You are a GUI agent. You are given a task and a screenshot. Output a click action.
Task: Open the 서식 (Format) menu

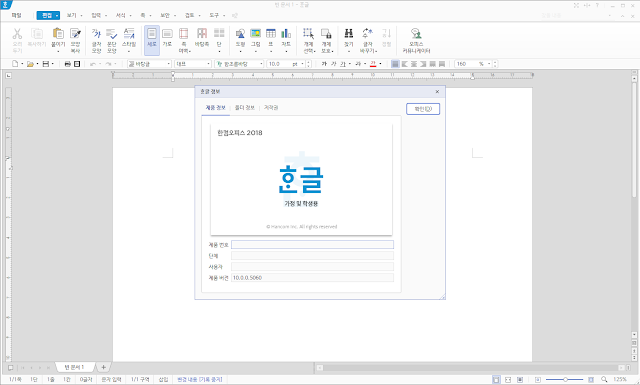pos(120,15)
